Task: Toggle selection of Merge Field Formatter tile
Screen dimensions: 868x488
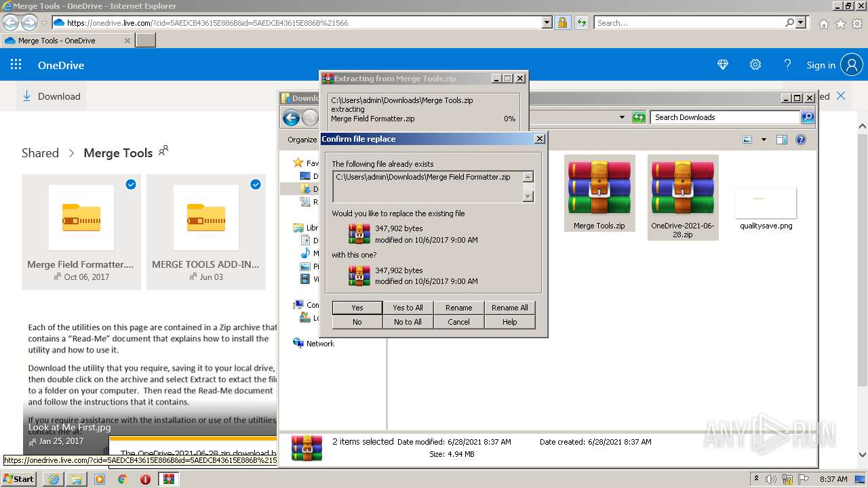Action: (131, 184)
